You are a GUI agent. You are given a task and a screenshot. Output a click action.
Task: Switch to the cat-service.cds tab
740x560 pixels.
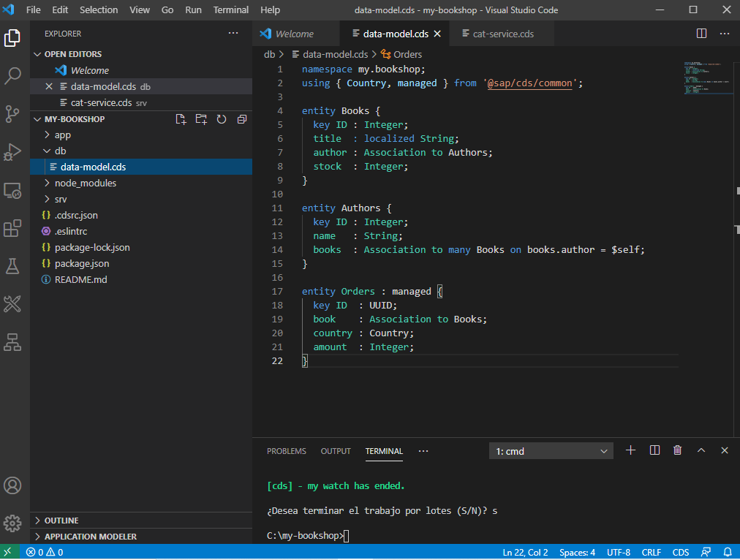[x=502, y=34]
